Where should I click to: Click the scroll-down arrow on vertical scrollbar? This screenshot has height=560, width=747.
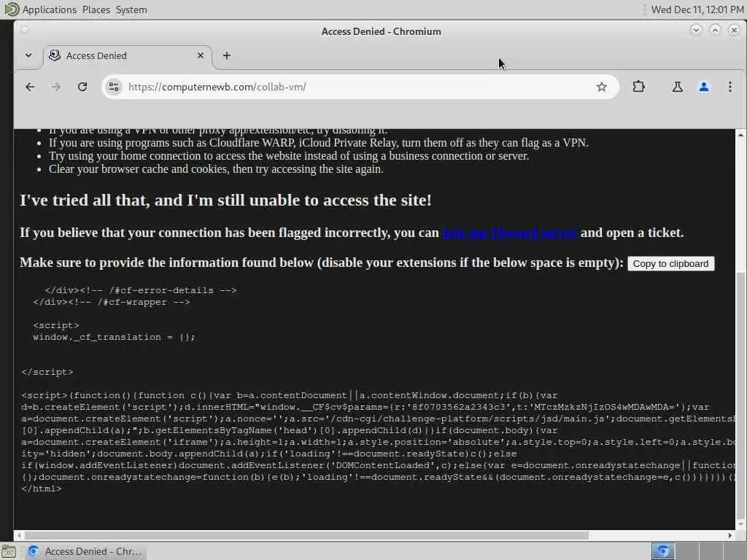click(x=741, y=524)
